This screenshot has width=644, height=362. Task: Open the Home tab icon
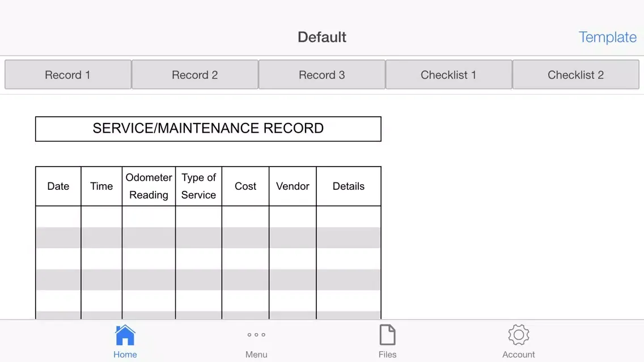pos(125,335)
